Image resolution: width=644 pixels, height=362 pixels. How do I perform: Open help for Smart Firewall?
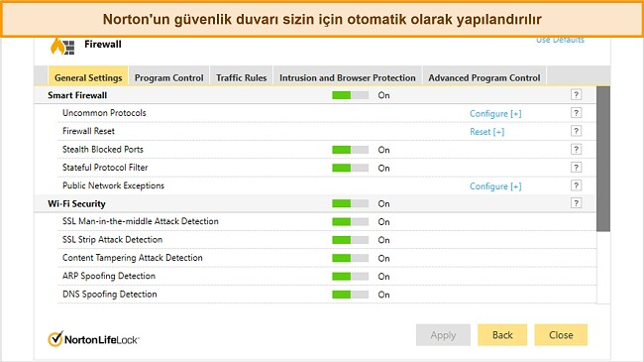pos(576,95)
